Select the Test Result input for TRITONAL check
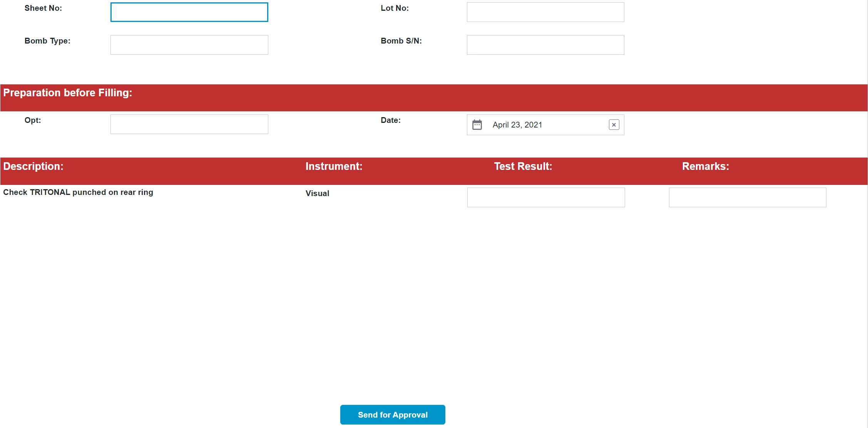This screenshot has width=868, height=428. [x=546, y=198]
